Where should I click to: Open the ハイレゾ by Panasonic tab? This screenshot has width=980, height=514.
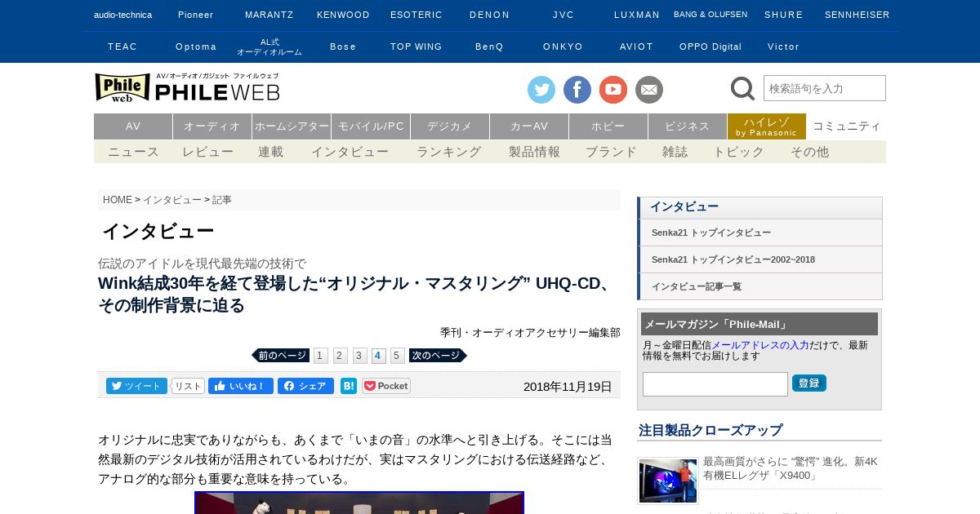(767, 126)
